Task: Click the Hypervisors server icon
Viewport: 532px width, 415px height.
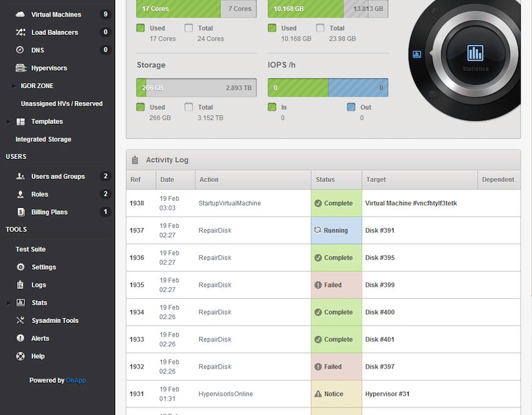Action: coord(21,68)
